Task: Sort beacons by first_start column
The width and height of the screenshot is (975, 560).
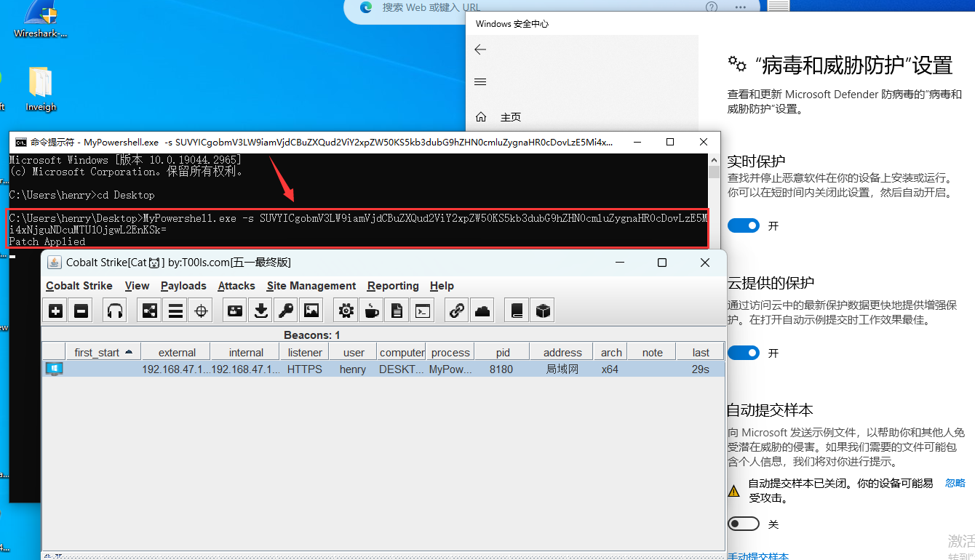Action: click(x=103, y=352)
